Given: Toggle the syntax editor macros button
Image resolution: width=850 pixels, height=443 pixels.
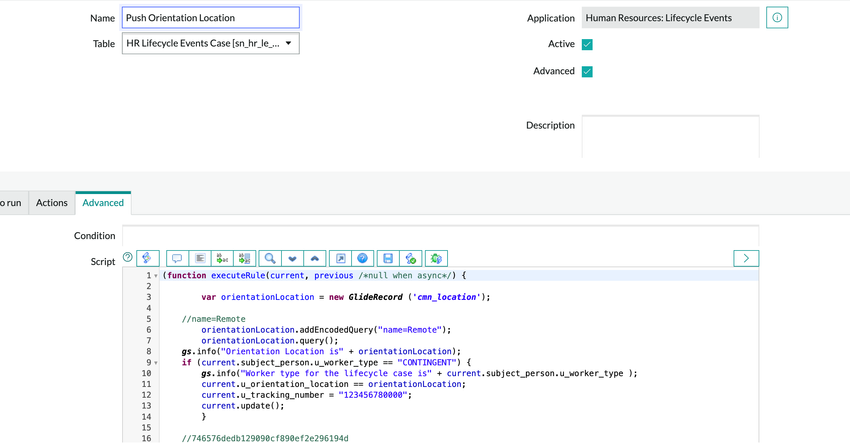Looking at the screenshot, I should click(x=147, y=259).
